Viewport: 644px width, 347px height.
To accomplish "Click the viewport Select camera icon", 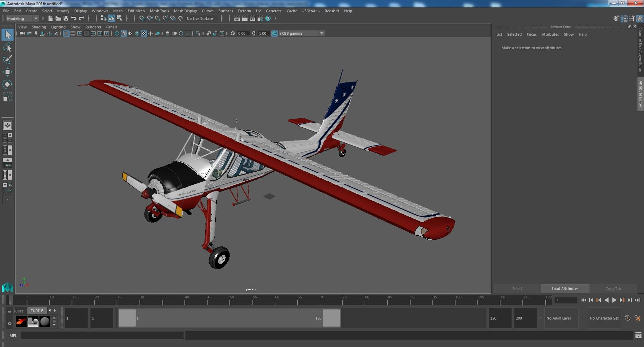I will point(22,34).
